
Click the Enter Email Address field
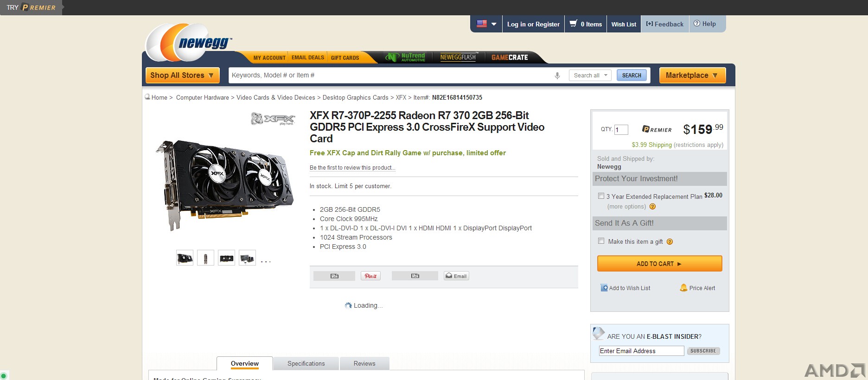pos(641,351)
